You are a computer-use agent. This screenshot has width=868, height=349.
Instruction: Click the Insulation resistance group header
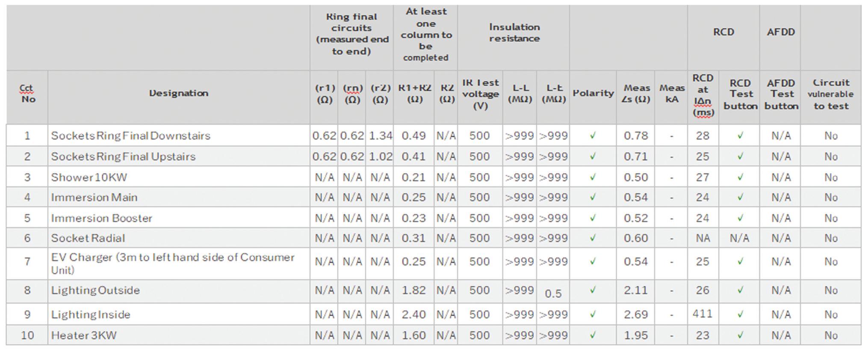click(514, 33)
